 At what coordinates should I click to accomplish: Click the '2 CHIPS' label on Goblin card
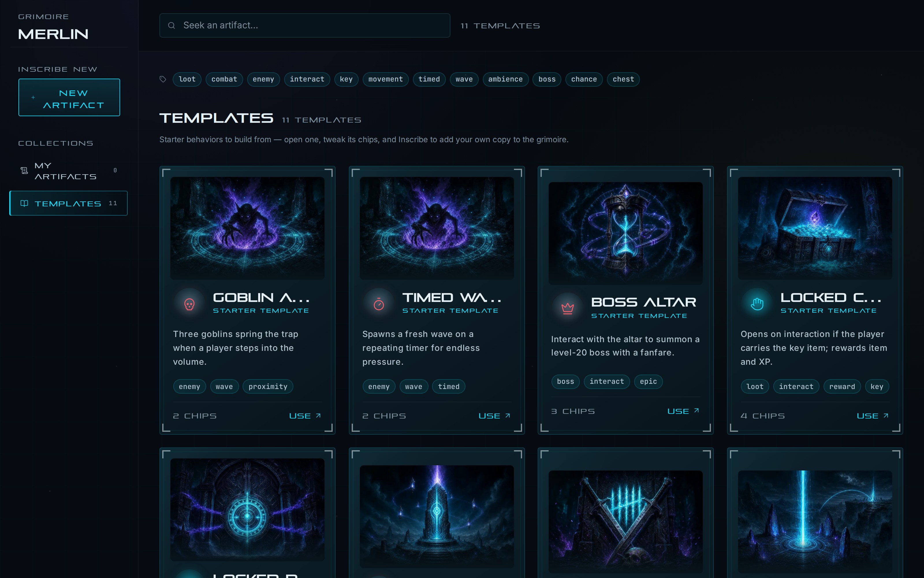click(195, 416)
